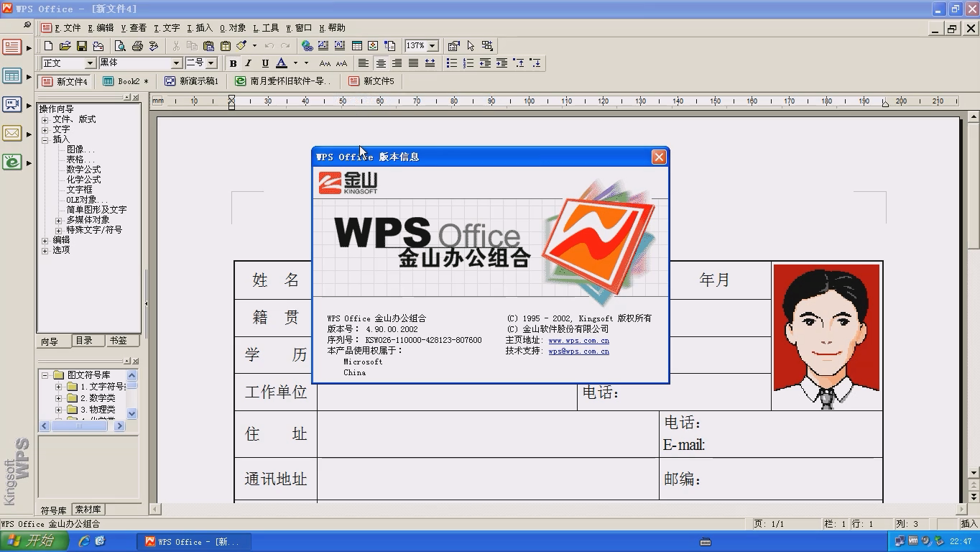Open the font color dropdown arrow
The image size is (980, 552).
pos(295,63)
